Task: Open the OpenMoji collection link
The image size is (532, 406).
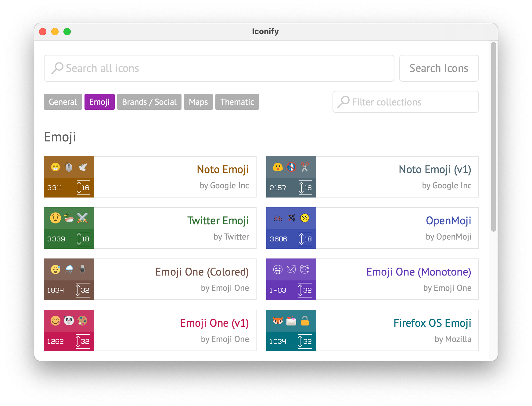Action: [448, 221]
